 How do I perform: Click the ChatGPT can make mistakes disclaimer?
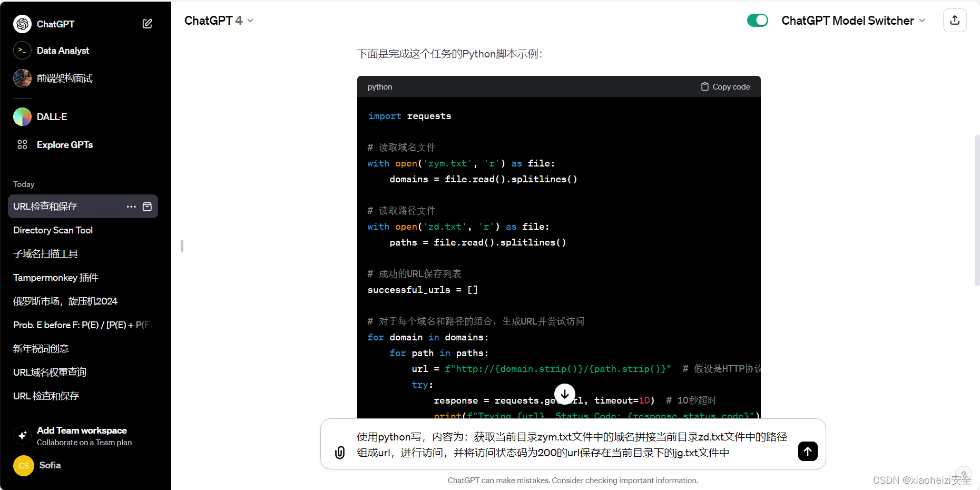573,481
